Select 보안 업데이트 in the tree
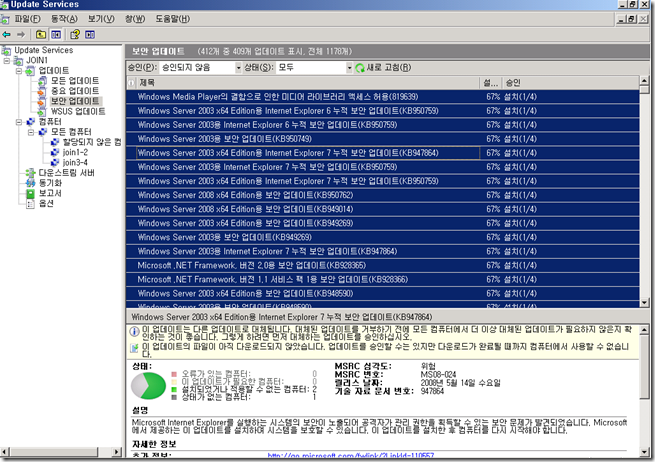The width and height of the screenshot is (655, 462). [x=75, y=101]
